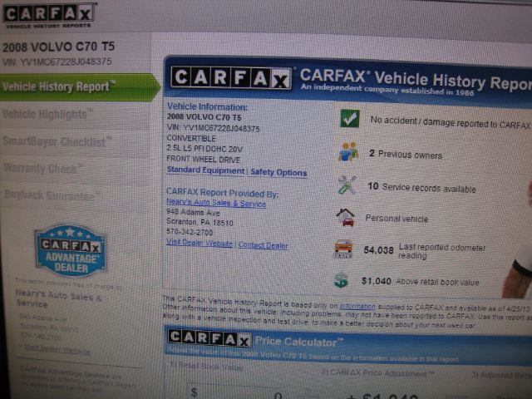Click the house and car personal vehicle icon

click(x=345, y=217)
